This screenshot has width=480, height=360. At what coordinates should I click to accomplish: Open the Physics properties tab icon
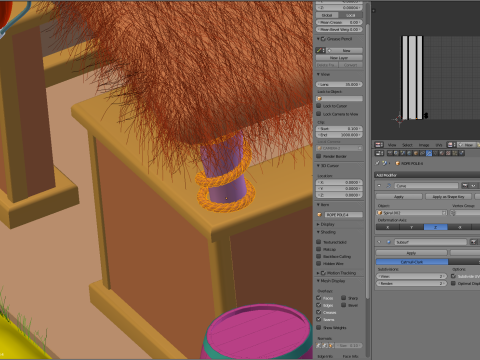pos(461,153)
